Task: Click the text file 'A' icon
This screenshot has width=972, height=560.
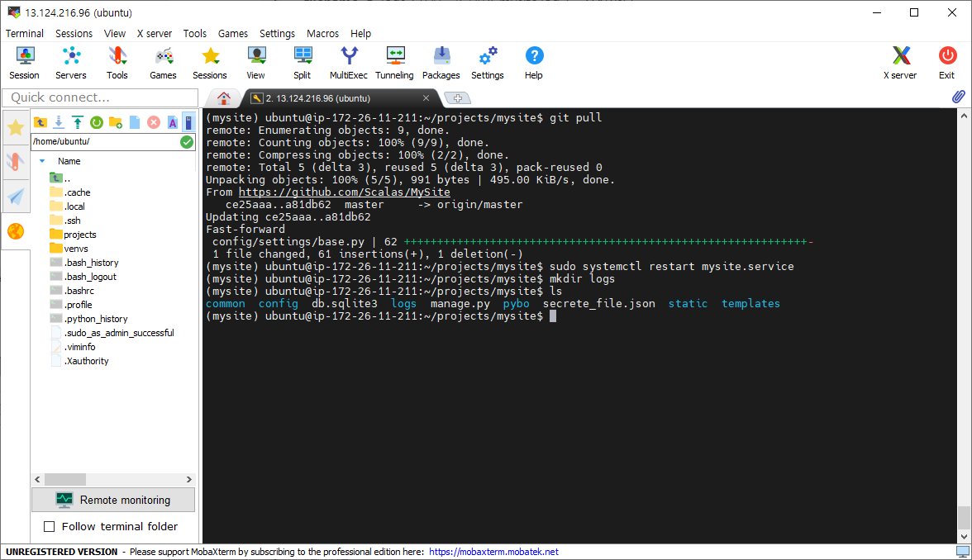Action: (172, 122)
